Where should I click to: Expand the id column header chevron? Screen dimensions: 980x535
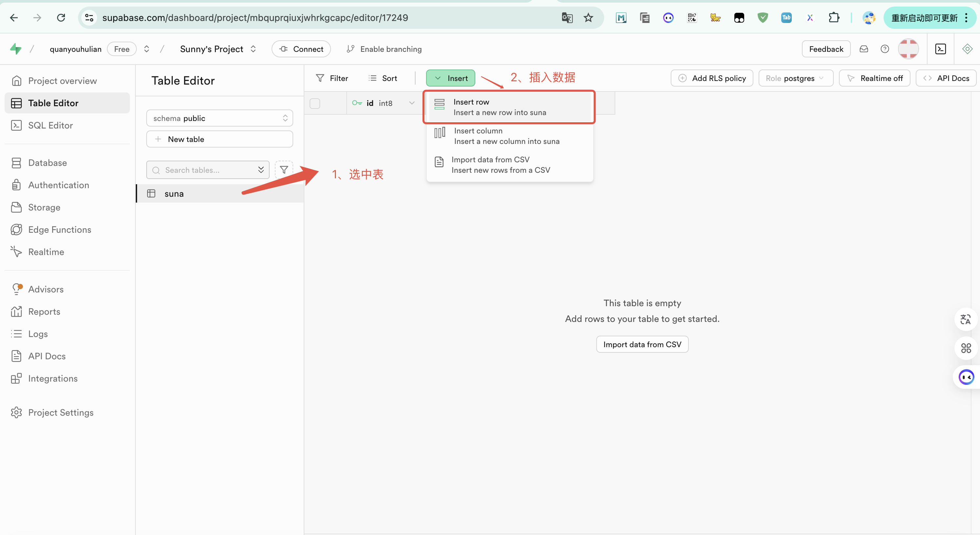pos(412,103)
